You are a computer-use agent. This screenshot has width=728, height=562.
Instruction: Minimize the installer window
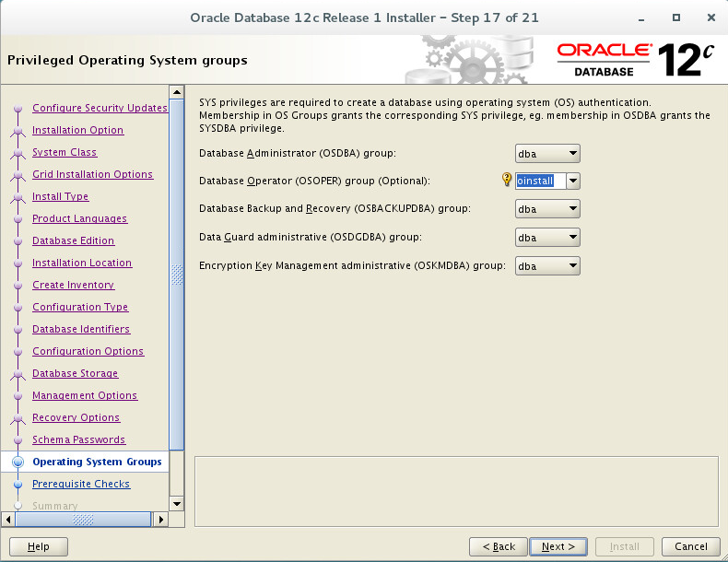(641, 18)
